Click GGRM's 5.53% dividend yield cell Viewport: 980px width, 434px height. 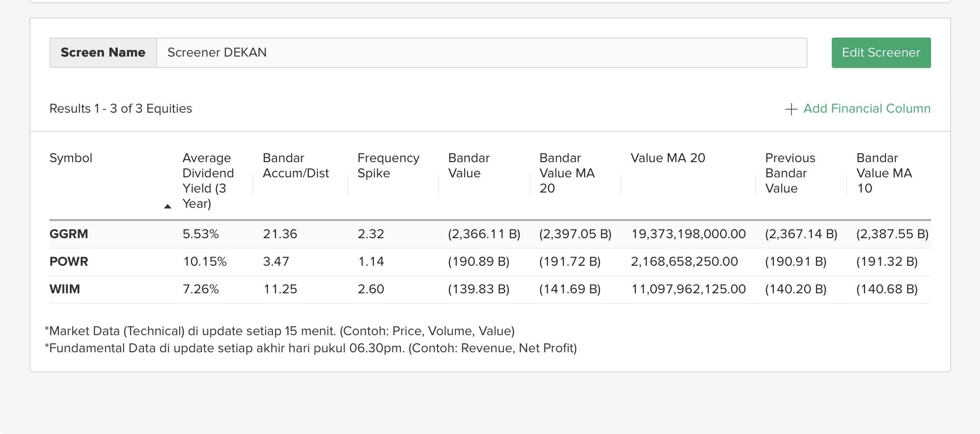tap(200, 234)
